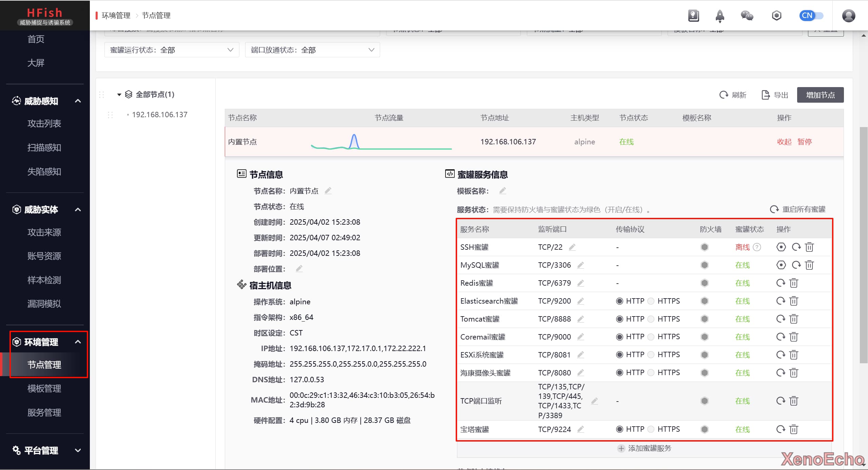
Task: Select HTTPS for the Elasticsearch honeypot
Action: pos(651,301)
